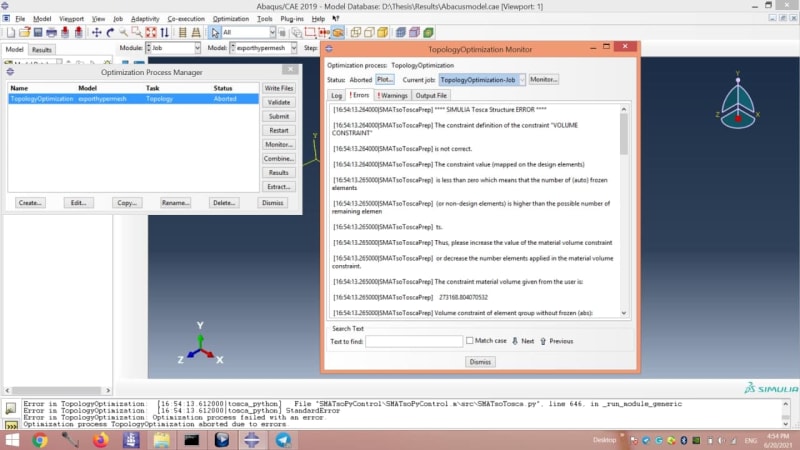Select the wireframe render style icon
Image resolution: width=800 pixels, height=450 pixels.
pyautogui.click(x=356, y=33)
